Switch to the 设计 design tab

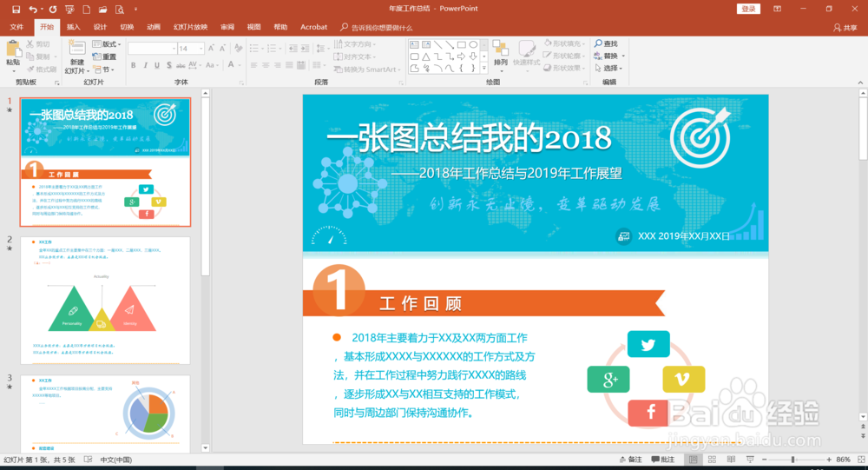click(x=100, y=27)
